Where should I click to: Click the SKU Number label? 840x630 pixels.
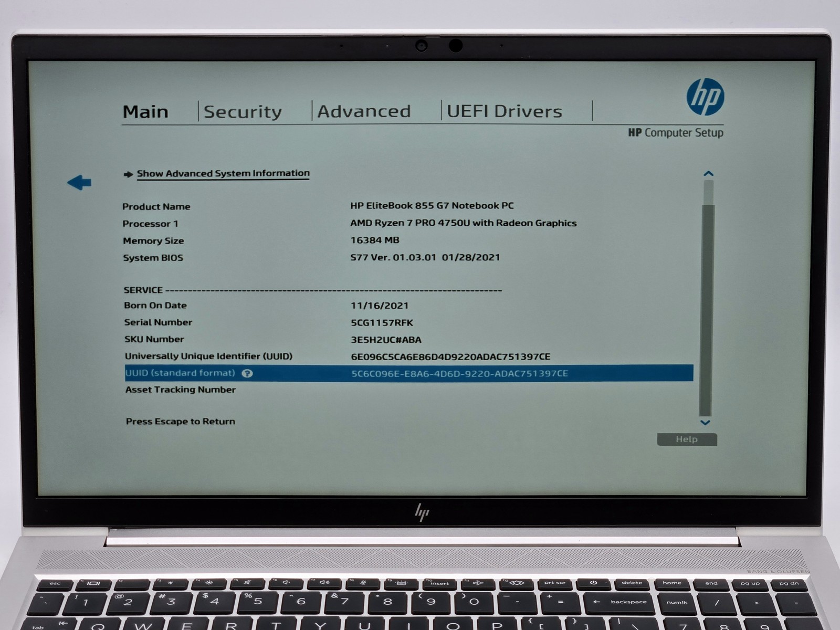click(x=154, y=339)
